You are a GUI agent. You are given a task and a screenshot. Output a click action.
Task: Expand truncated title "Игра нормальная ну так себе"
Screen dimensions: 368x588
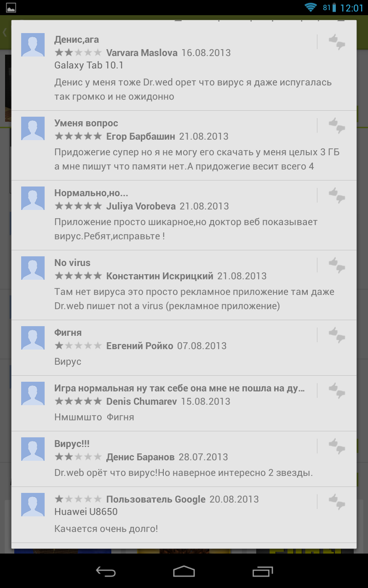point(179,388)
